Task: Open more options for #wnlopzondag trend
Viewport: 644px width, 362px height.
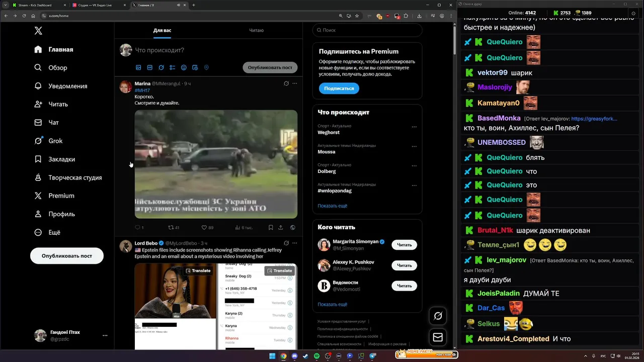Action: tap(414, 185)
